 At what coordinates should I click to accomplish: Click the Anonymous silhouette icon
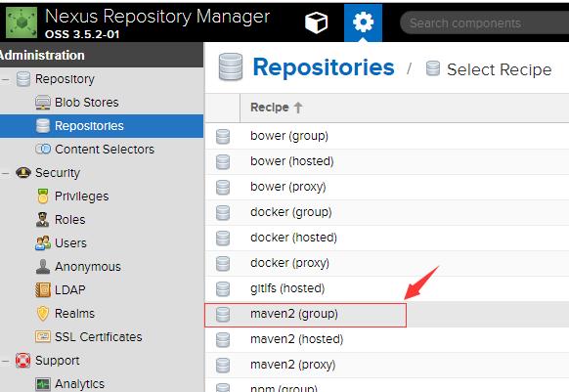(43, 267)
